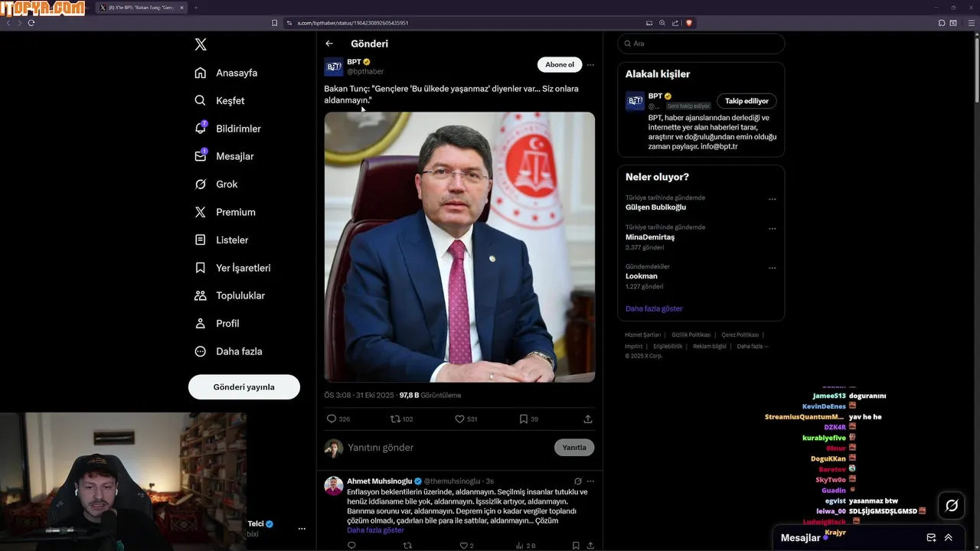
Task: Select the X'te BPT browser tab
Action: pos(142,8)
